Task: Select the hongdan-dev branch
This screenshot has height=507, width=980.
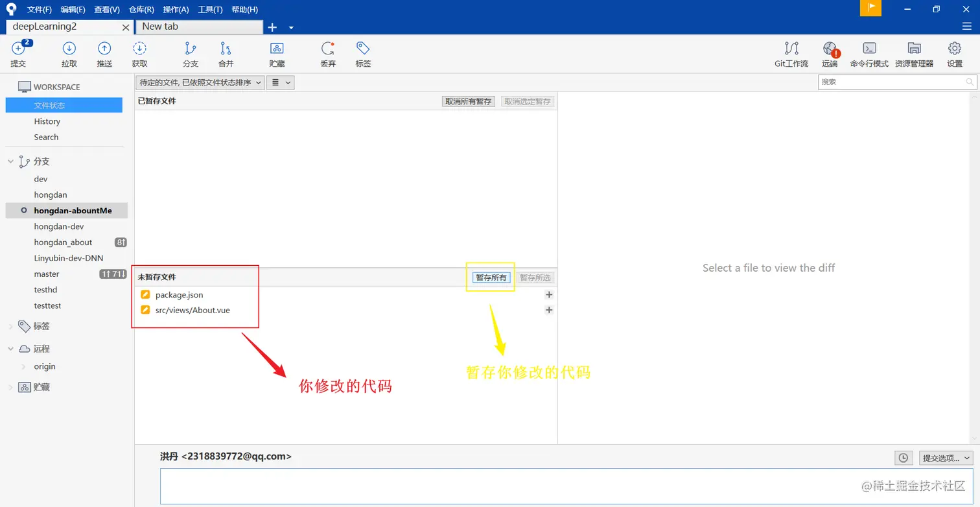Action: (x=59, y=226)
